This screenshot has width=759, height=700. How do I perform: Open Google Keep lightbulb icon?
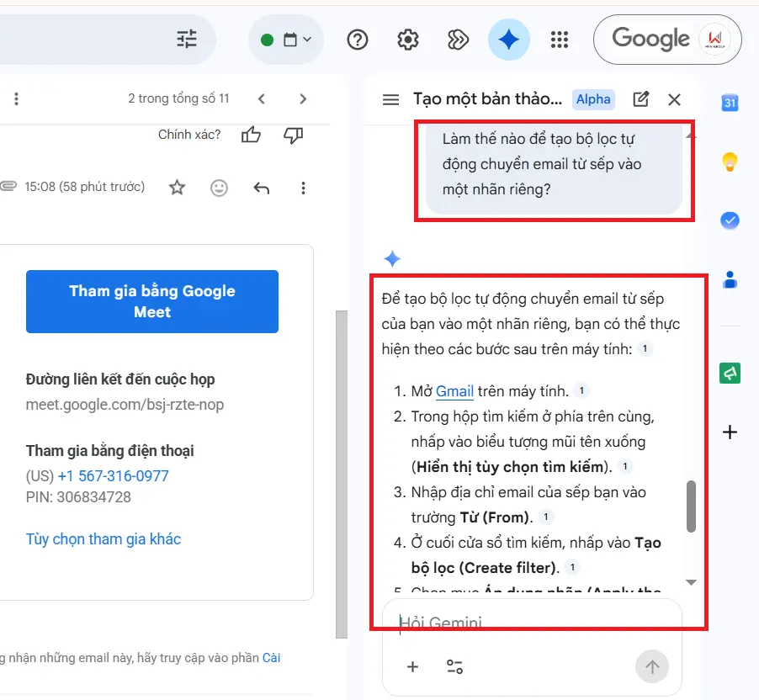click(x=730, y=162)
